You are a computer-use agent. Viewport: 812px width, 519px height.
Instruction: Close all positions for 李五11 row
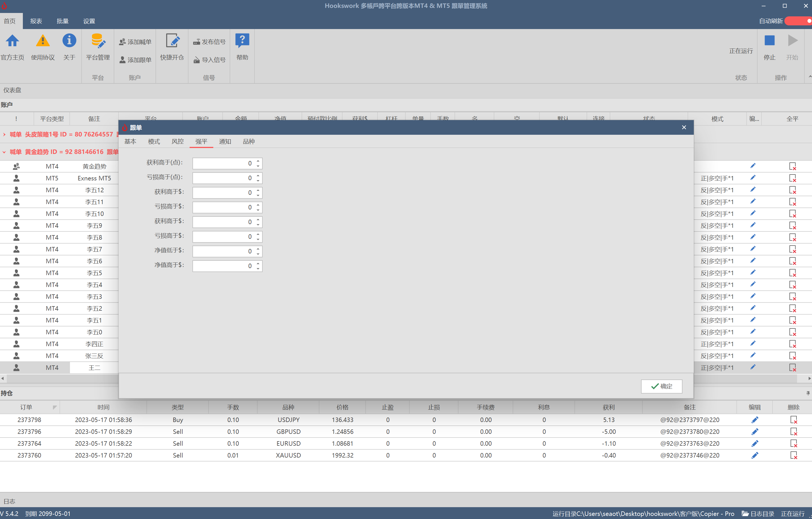(793, 202)
